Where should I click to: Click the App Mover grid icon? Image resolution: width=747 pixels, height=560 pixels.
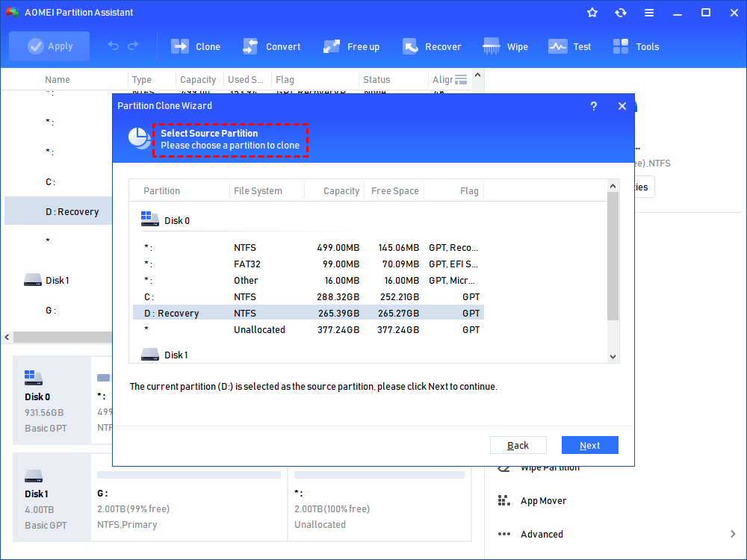pyautogui.click(x=503, y=500)
